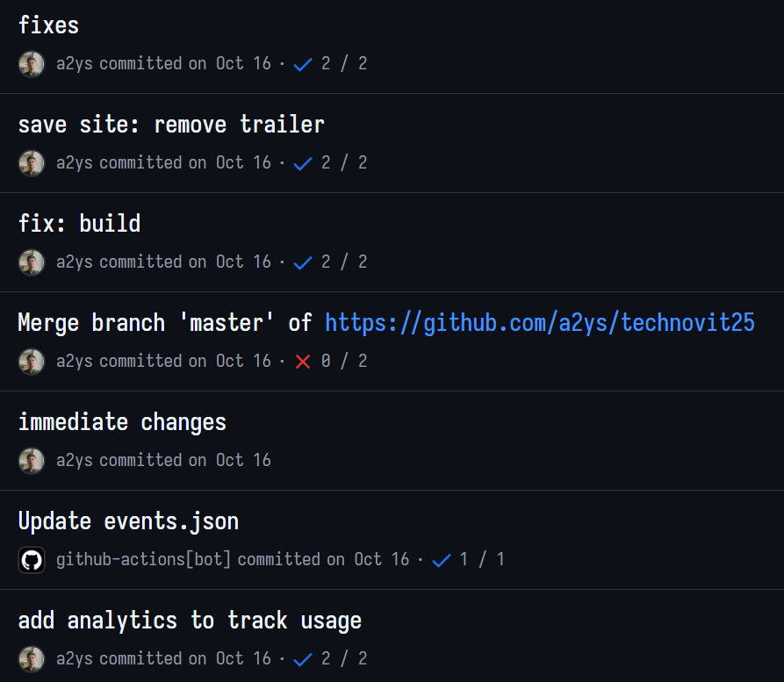Click 'Merge branch 'master' of' title text
784x682 pixels.
[x=165, y=323]
